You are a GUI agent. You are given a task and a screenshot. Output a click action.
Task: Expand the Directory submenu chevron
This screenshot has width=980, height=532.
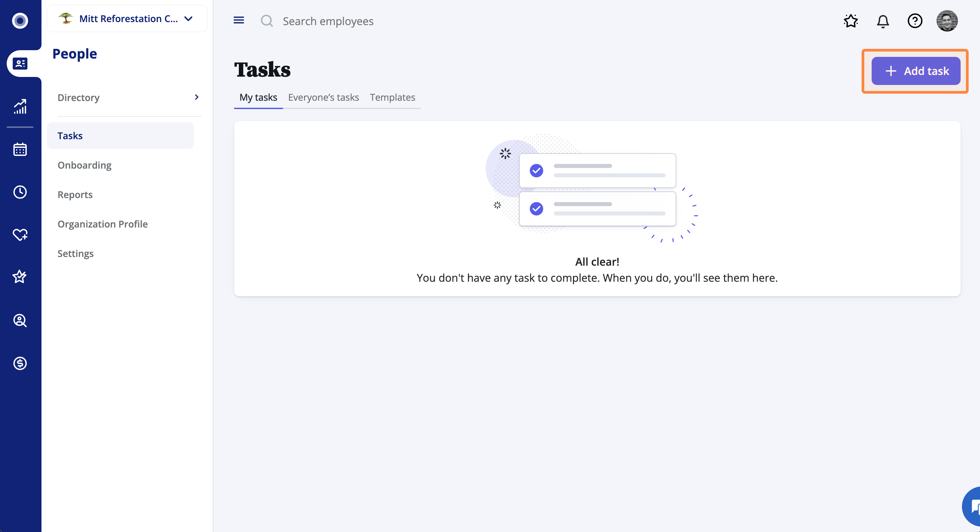tap(197, 97)
